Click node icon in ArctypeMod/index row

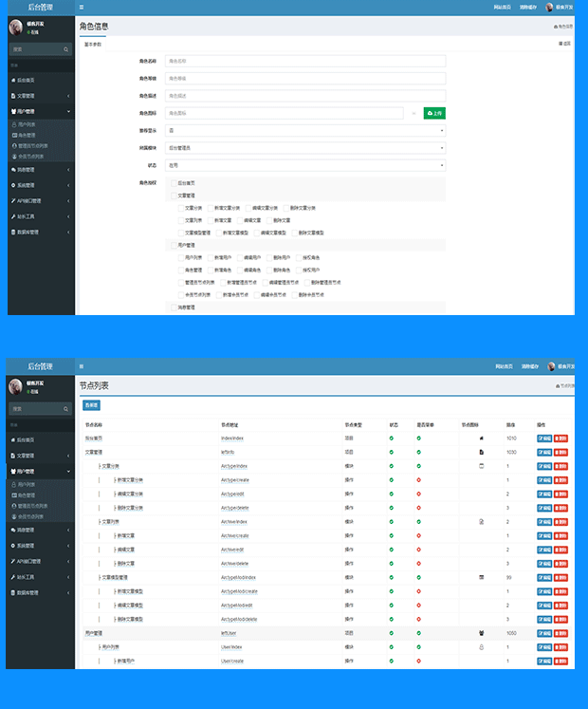click(x=482, y=577)
